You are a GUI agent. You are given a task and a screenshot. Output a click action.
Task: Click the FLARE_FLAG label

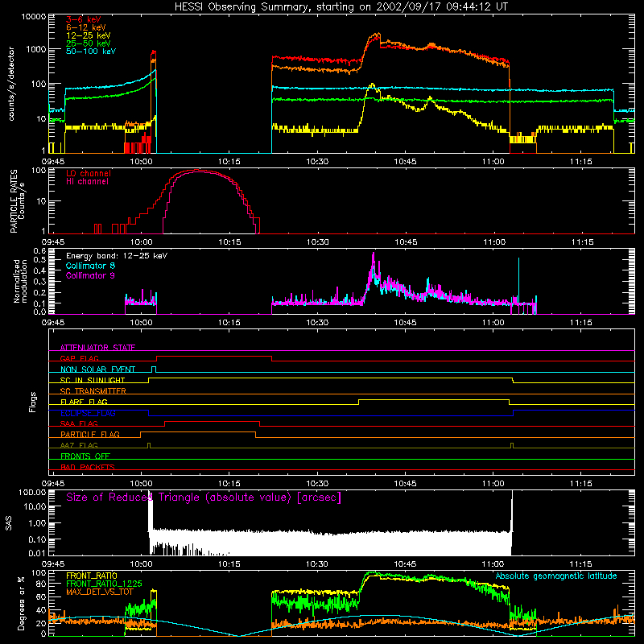point(84,402)
